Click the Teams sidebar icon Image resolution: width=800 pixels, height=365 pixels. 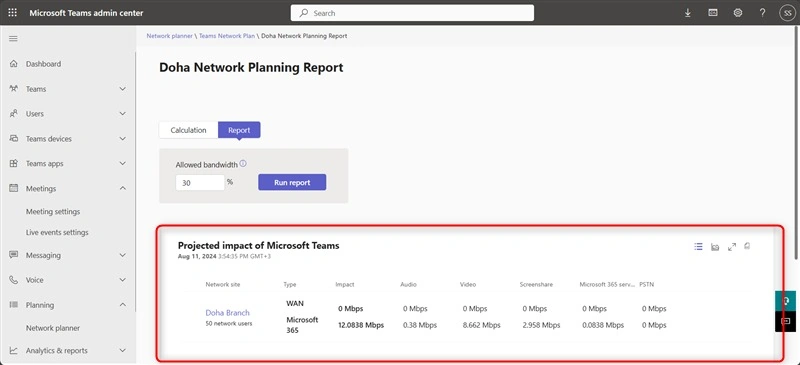[14, 89]
